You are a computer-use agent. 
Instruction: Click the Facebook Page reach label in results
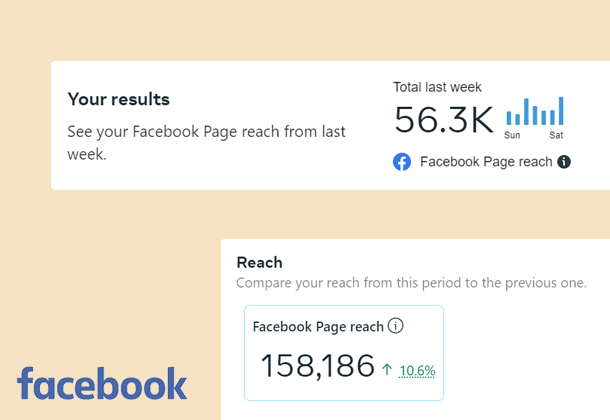click(486, 162)
